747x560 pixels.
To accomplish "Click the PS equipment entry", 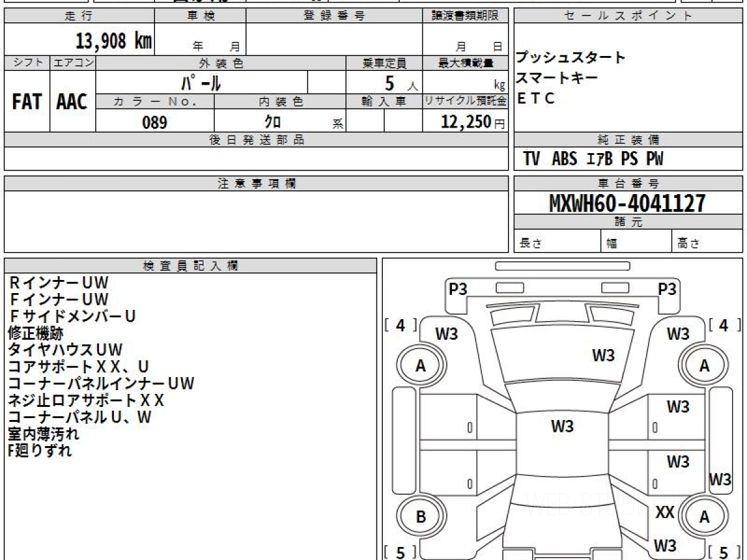I will tap(629, 159).
